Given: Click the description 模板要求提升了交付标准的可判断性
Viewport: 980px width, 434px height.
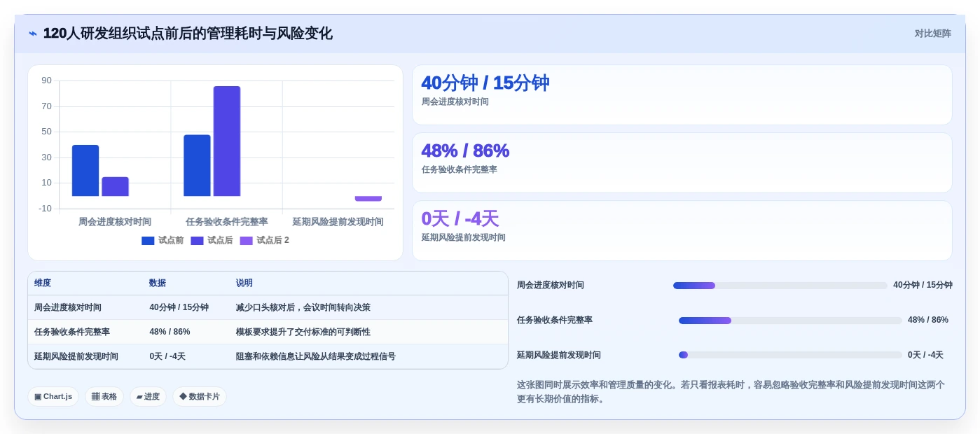Looking at the screenshot, I should point(303,332).
